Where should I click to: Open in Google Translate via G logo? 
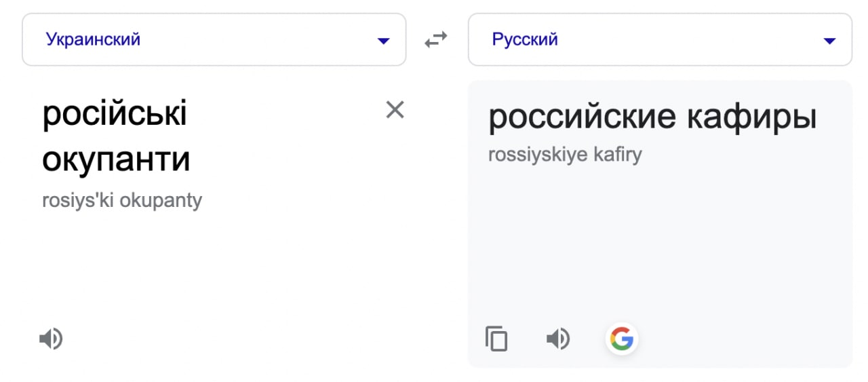click(621, 338)
